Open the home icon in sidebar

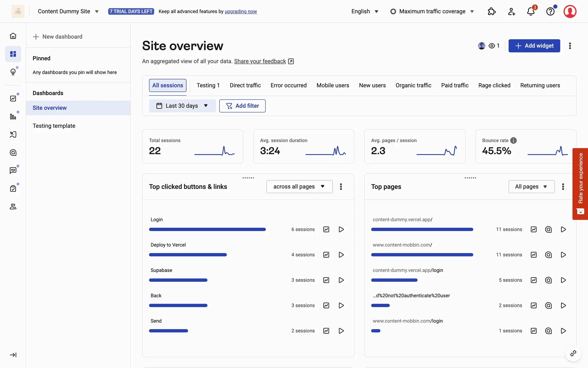pos(13,36)
